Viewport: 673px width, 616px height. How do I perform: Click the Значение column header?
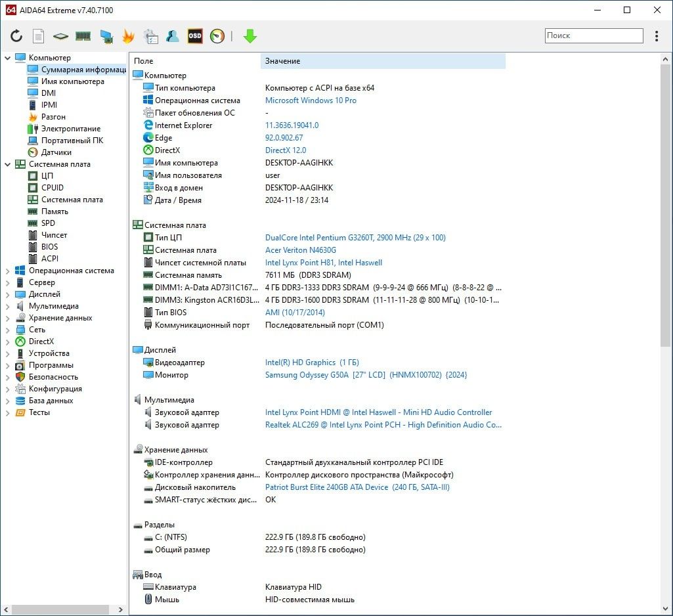coord(383,61)
